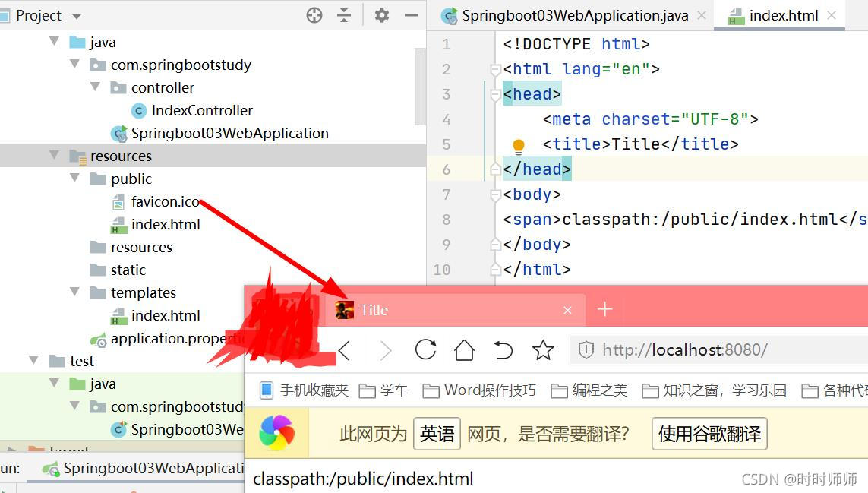Open the 学车 bookmarks folder
This screenshot has width=868, height=493.
pyautogui.click(x=383, y=390)
